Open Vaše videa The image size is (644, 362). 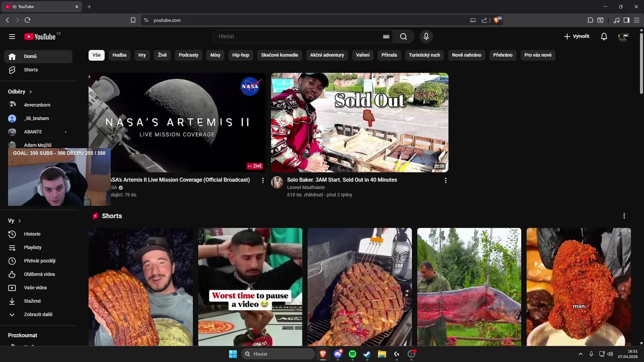38,288
